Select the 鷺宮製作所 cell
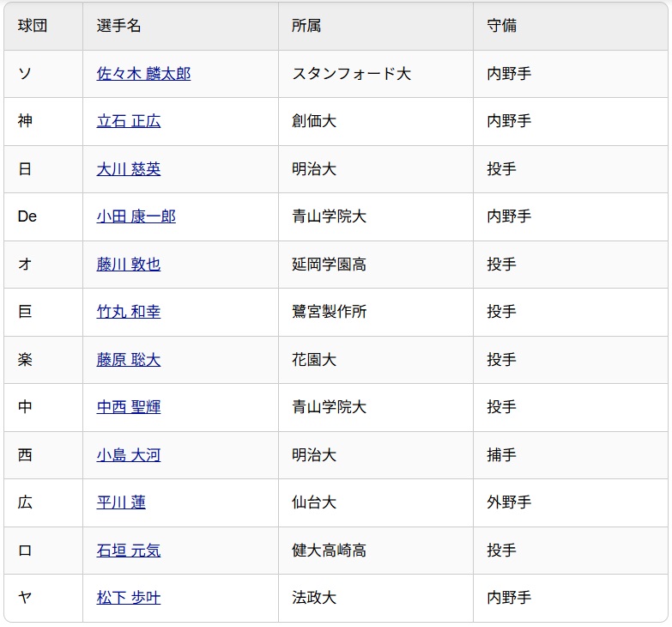The height and width of the screenshot is (627, 672). [329, 312]
